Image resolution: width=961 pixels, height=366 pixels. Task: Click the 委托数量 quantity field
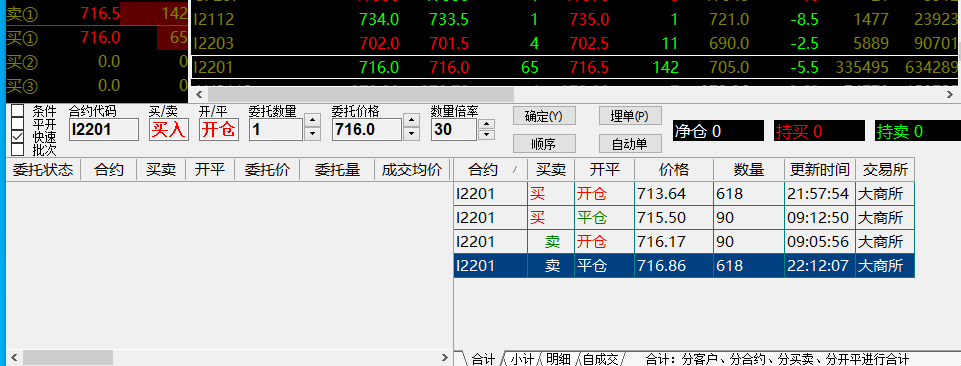276,129
